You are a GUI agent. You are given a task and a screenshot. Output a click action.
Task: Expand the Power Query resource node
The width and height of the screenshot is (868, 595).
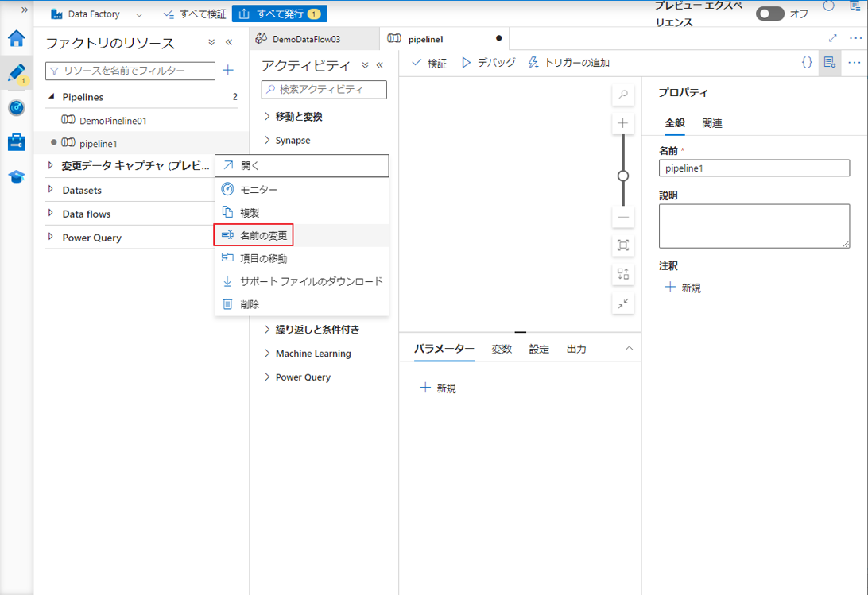tap(51, 237)
